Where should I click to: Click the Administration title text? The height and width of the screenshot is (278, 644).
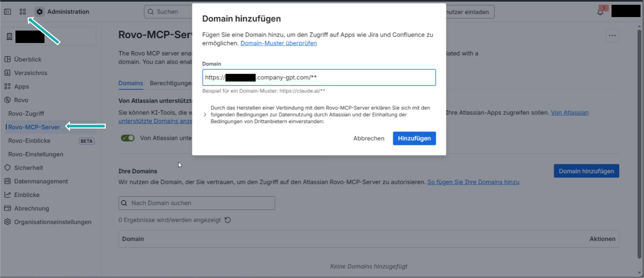(x=68, y=12)
